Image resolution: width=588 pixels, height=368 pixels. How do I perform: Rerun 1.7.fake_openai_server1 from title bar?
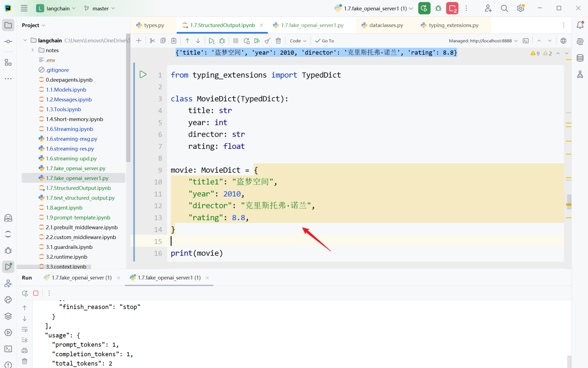pyautogui.click(x=424, y=8)
